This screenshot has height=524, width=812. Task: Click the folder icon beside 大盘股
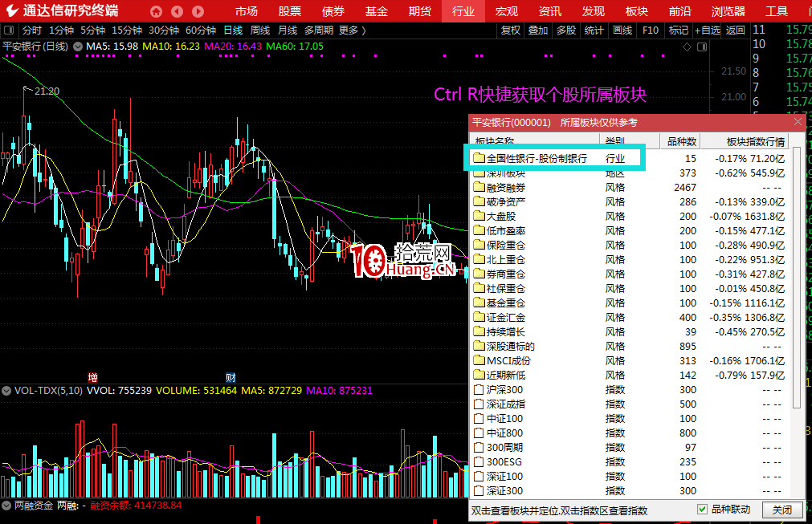tap(479, 216)
